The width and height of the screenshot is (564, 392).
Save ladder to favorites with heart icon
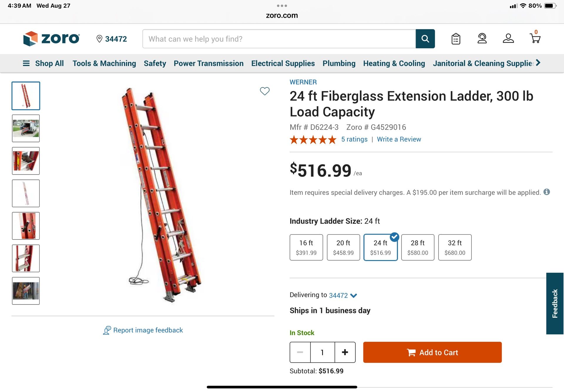tap(265, 91)
